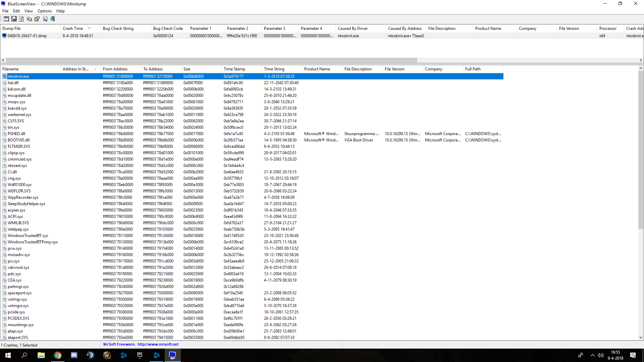Refresh the crash list with the green arrows icon
The width and height of the screenshot is (644, 362).
21,19
